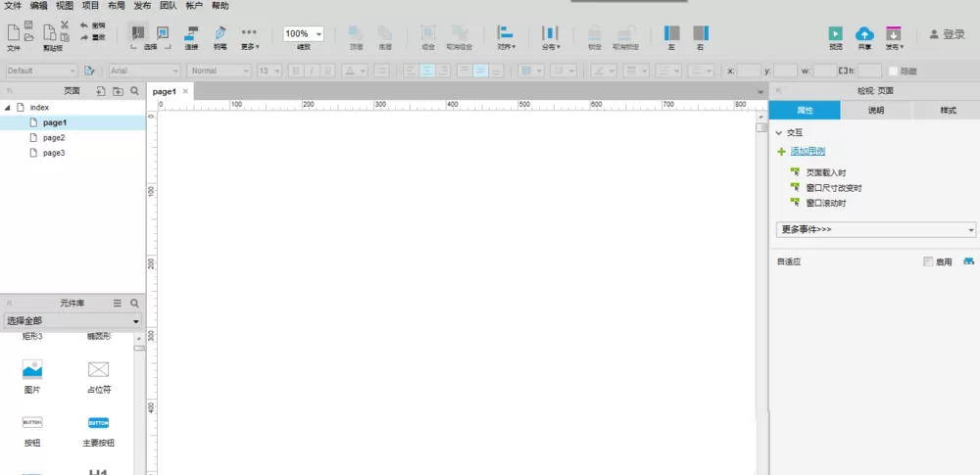The image size is (980, 475).
Task: Toggle underline formatting
Action: pos(328,71)
